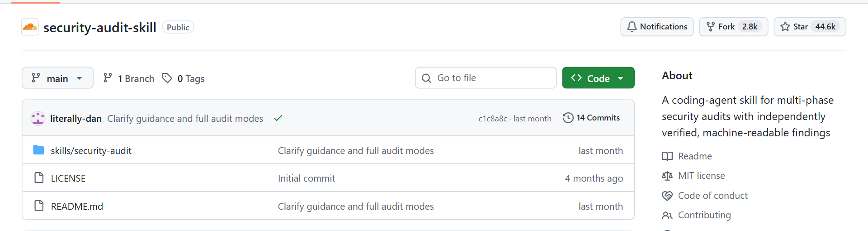The image size is (868, 231).
Task: Click the branch icon beside 1 Branch
Action: (x=108, y=78)
